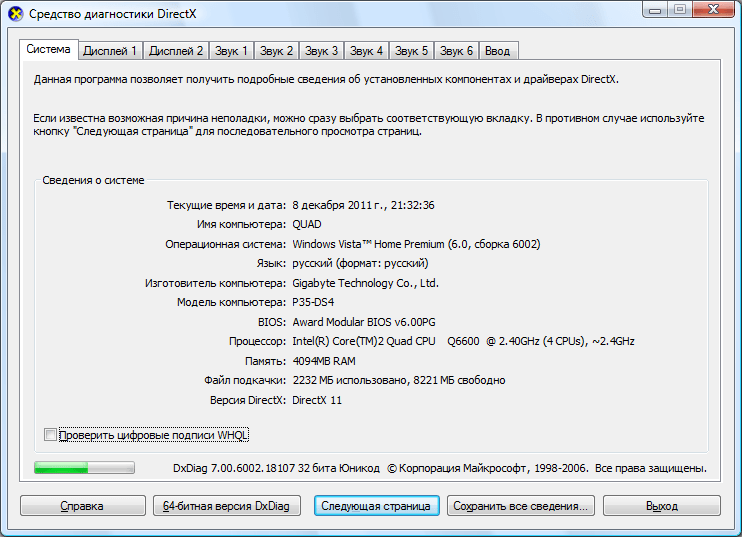Click the DxDiag 7.00.6002.18107 version text
The image size is (742, 537).
(234, 468)
